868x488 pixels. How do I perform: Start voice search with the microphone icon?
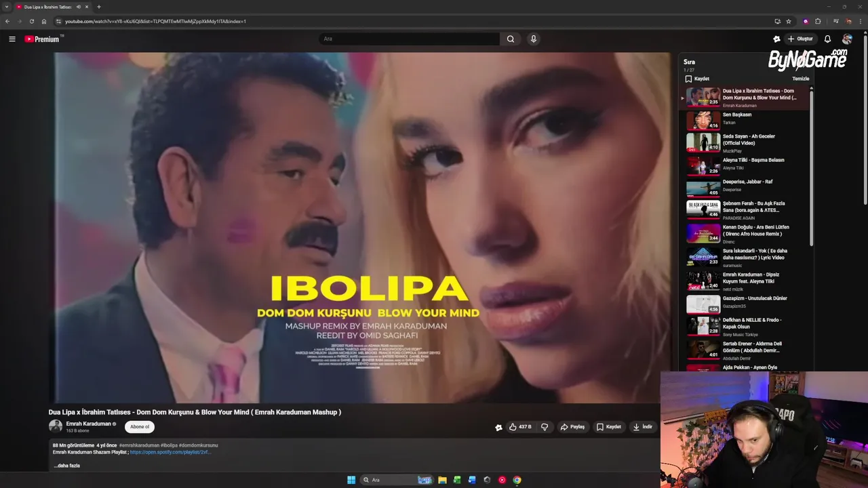[534, 39]
